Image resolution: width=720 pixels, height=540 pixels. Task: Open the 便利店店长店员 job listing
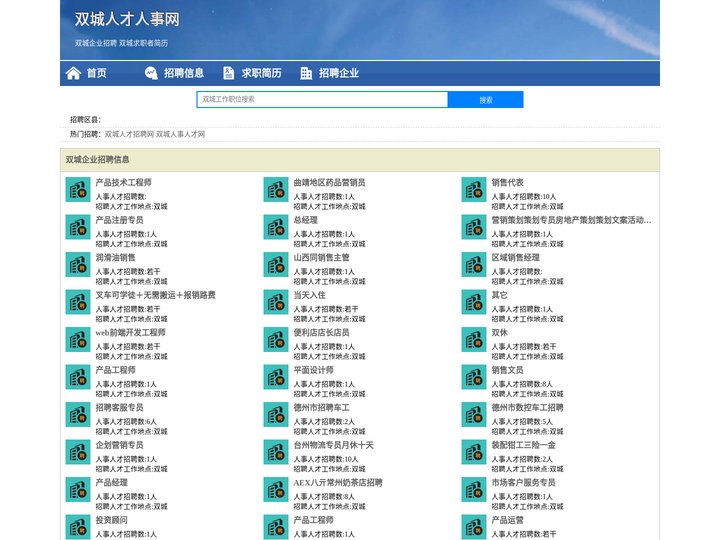(321, 332)
